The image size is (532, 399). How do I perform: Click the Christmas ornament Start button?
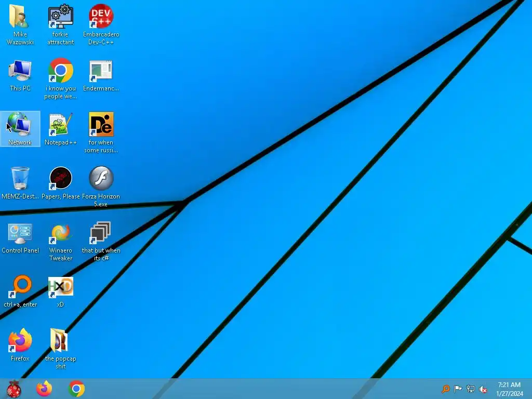point(14,389)
